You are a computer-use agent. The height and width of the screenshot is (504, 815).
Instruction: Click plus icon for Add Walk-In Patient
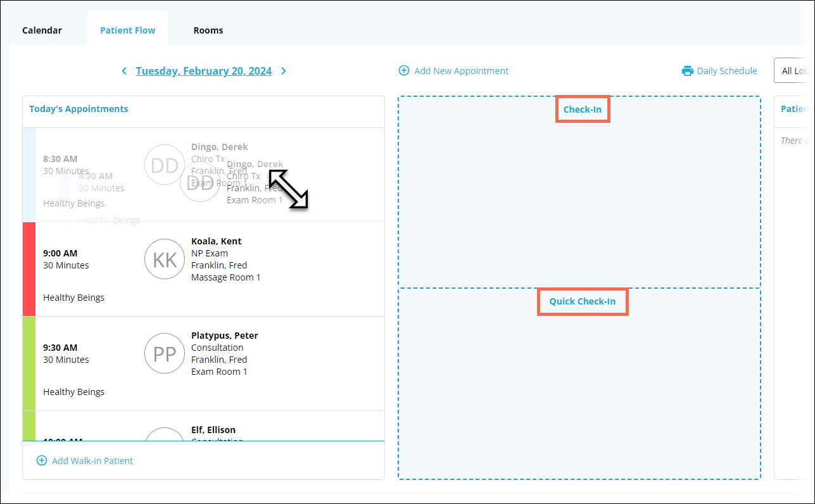pos(42,461)
